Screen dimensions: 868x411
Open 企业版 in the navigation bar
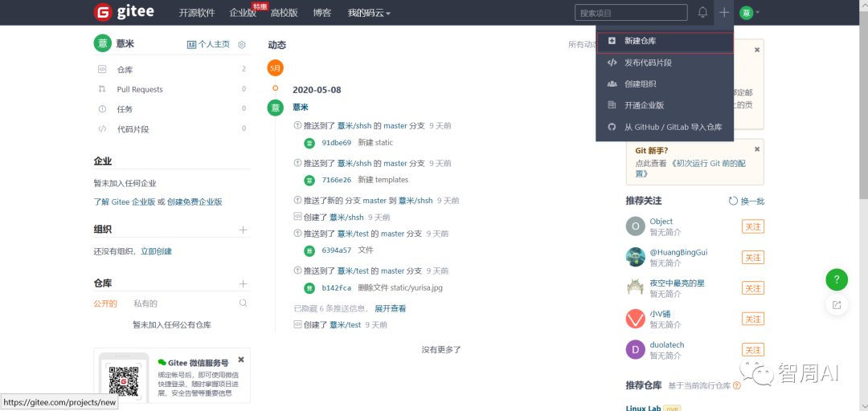(243, 13)
